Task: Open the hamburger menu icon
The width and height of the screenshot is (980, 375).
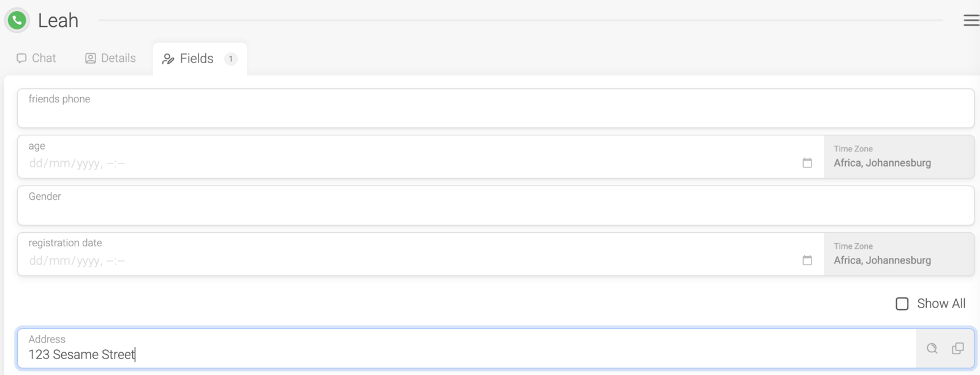Action: click(971, 20)
